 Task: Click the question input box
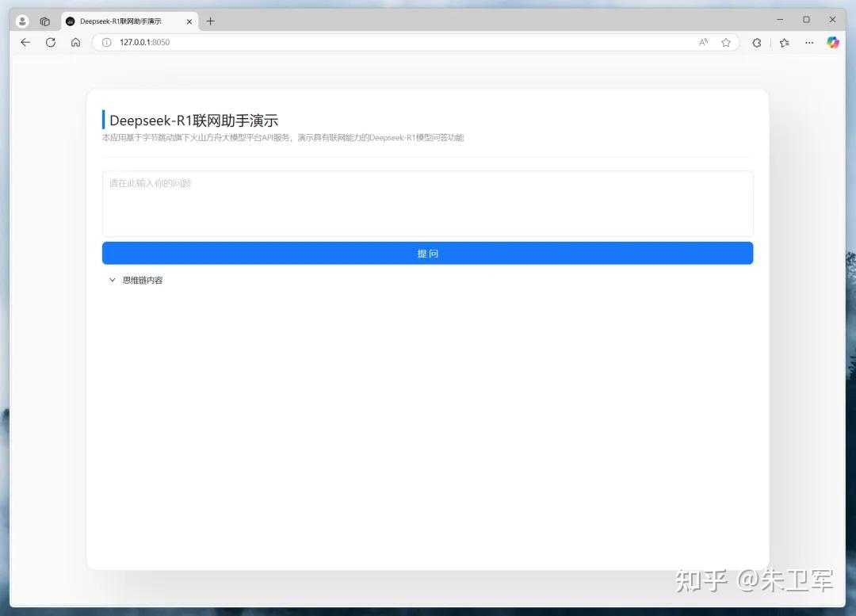coord(427,202)
